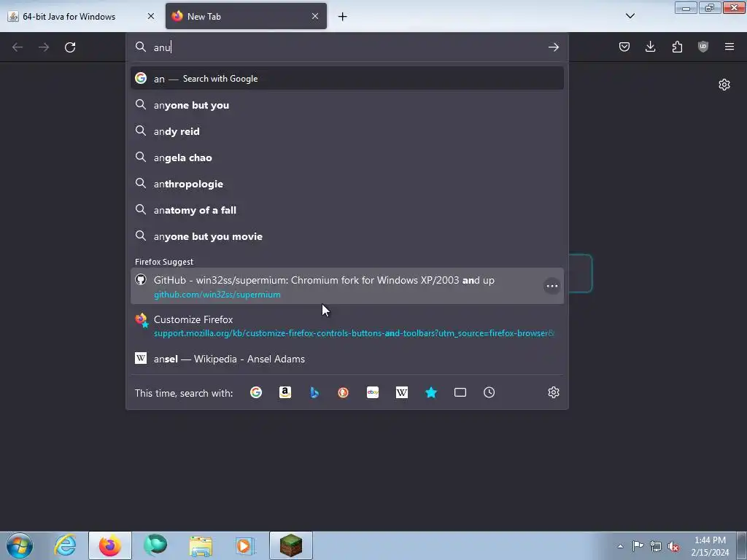Open the Downloads panel
747x560 pixels.
click(650, 47)
